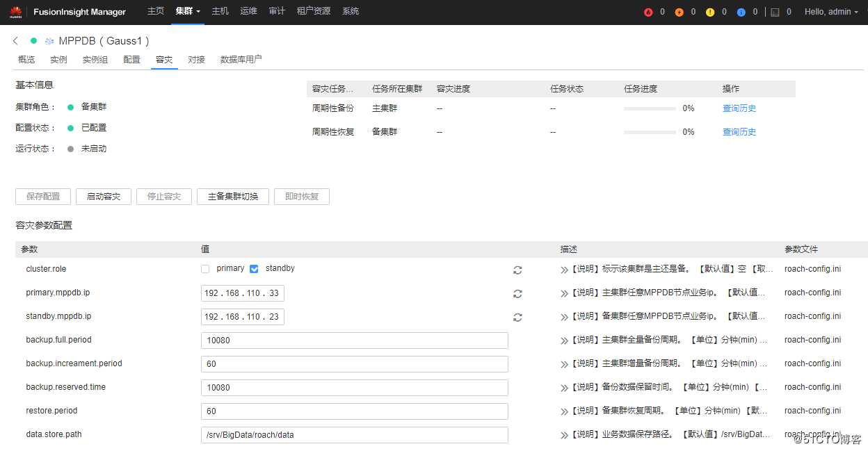Disable the standby checkbox for cluster.role
Viewport: 868px width, 451px height.
pos(254,268)
